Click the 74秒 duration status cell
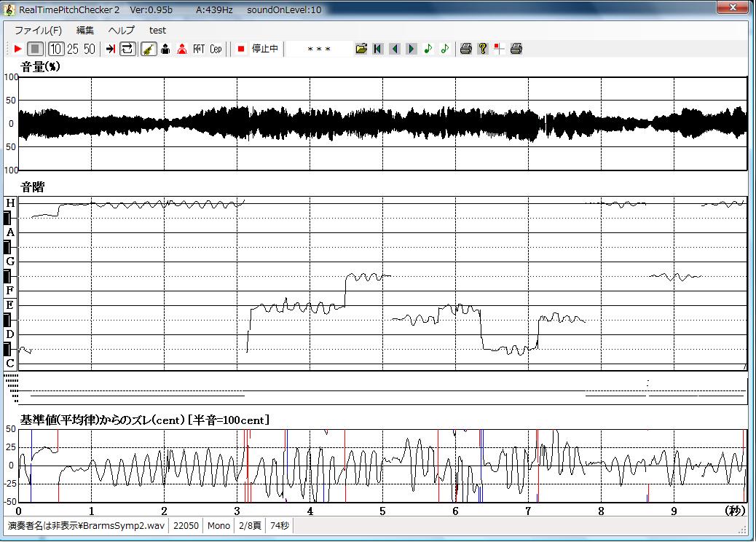Image resolution: width=756 pixels, height=542 pixels. [280, 525]
